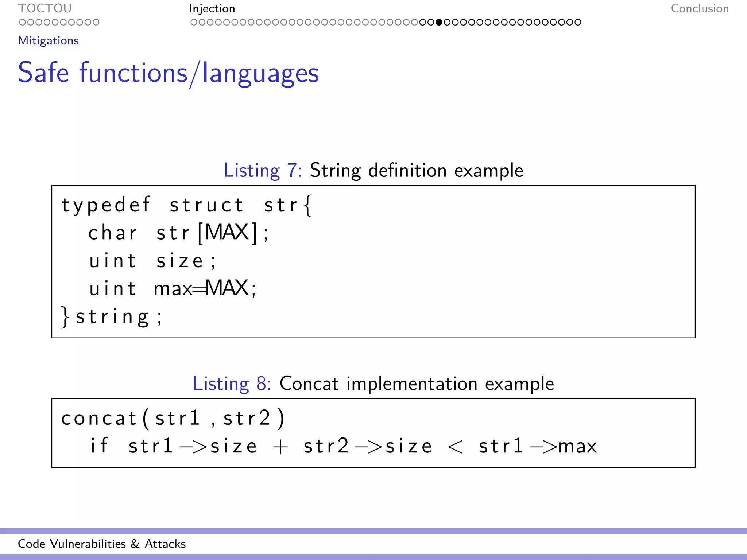The width and height of the screenshot is (747, 560).
Task: Select the last navigation dot under TOCTOU
Action: [x=96, y=22]
